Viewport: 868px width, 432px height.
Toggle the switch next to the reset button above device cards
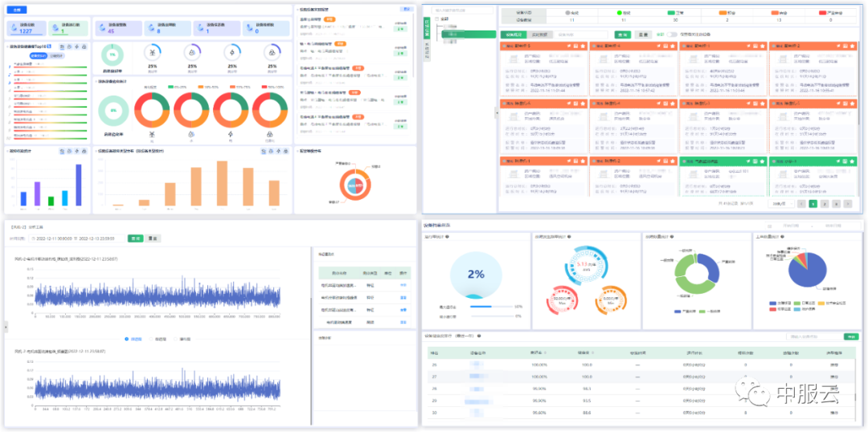[672, 35]
